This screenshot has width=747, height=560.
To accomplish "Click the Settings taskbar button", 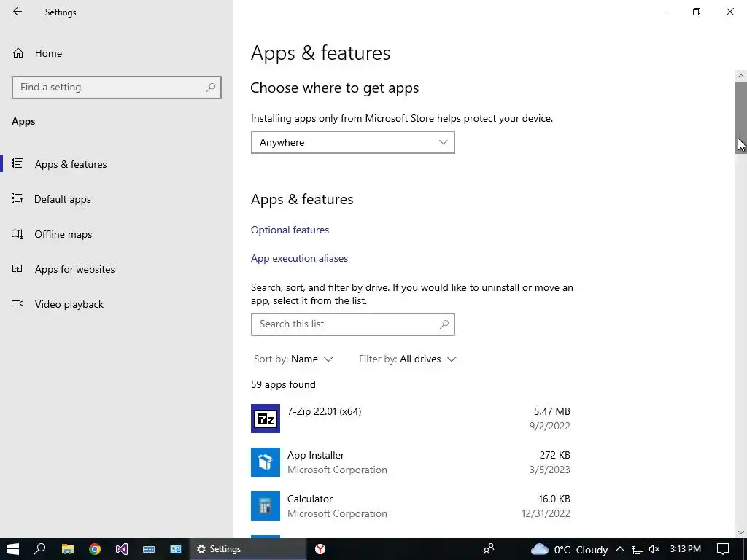I will point(248,549).
